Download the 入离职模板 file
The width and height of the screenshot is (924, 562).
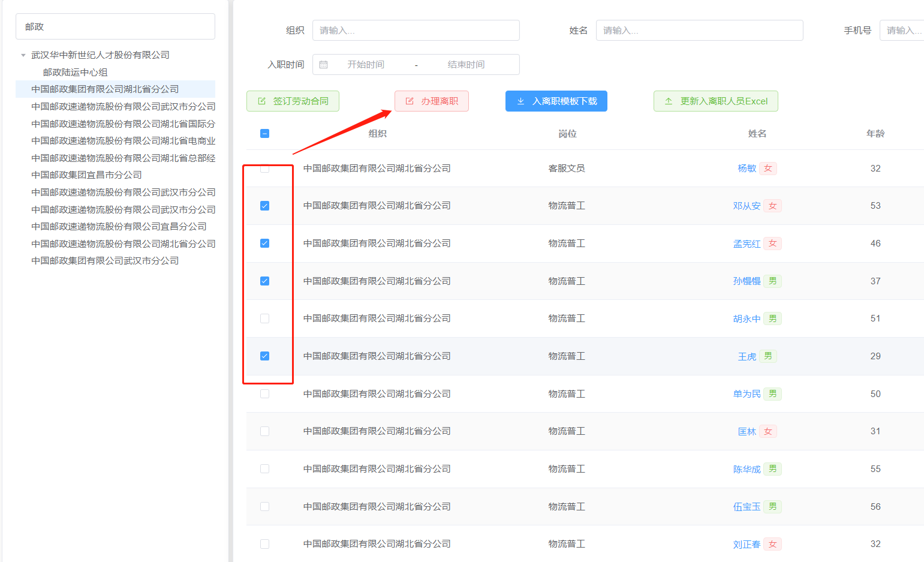point(556,101)
